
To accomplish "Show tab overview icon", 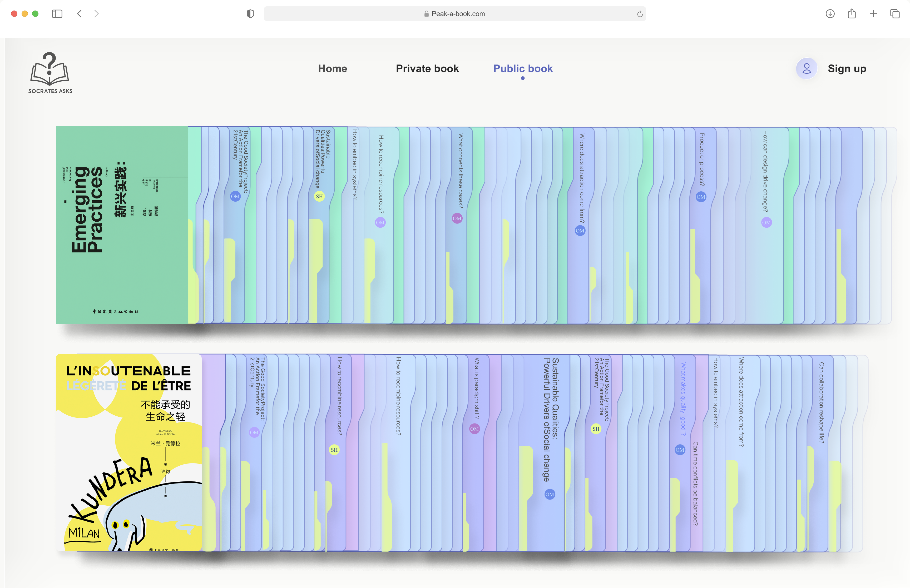I will pos(895,14).
